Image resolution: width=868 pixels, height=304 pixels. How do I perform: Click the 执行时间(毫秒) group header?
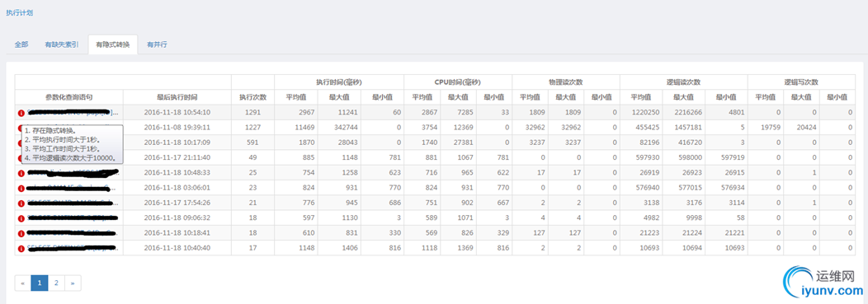pos(339,82)
